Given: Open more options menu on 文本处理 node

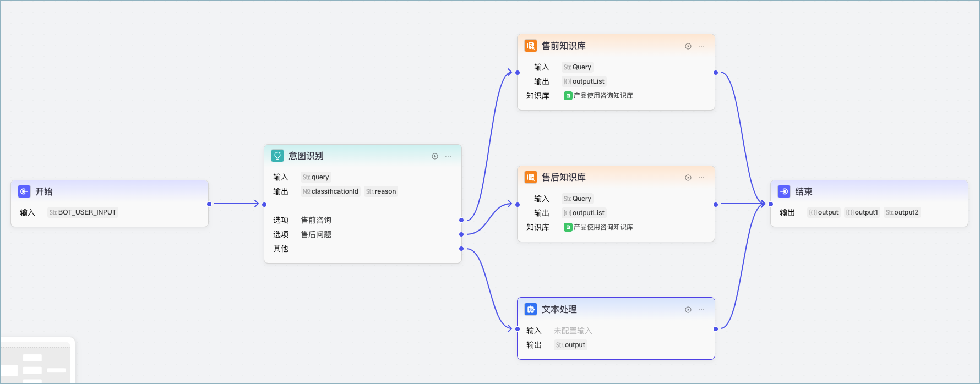Looking at the screenshot, I should click(701, 310).
